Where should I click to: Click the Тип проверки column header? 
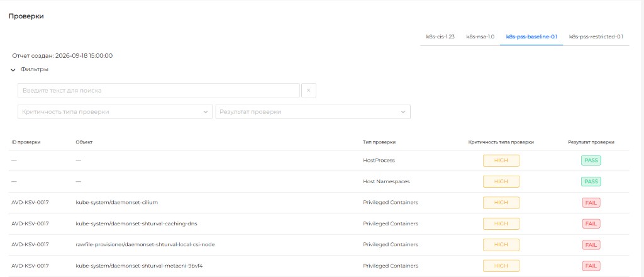pyautogui.click(x=379, y=142)
